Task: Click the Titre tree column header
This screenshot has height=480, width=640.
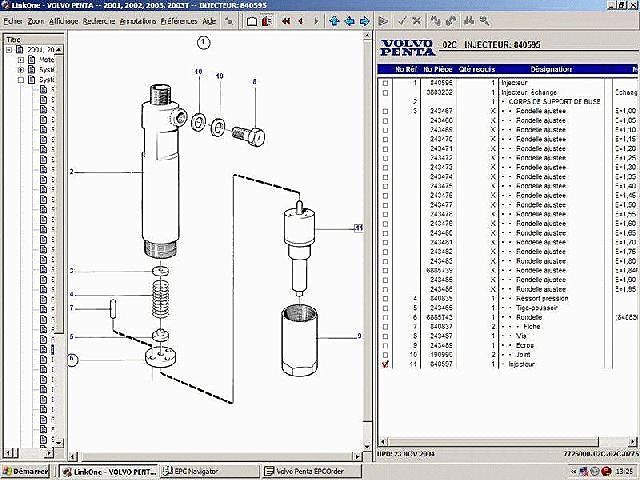Action: click(x=34, y=40)
